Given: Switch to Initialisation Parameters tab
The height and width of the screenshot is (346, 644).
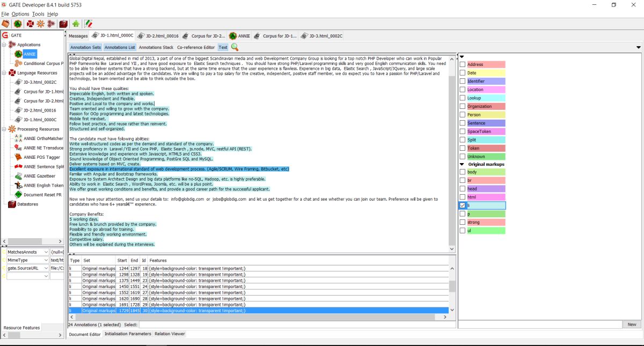Looking at the screenshot, I should (128, 334).
